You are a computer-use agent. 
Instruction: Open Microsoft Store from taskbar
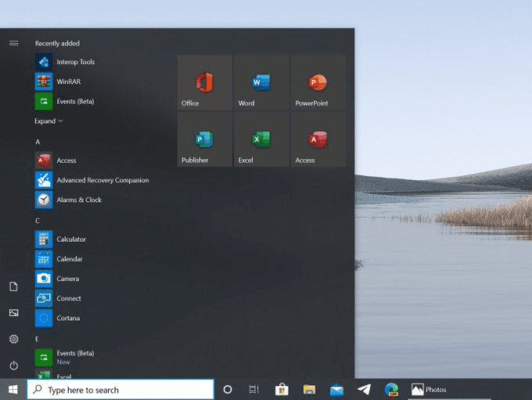coord(282,390)
